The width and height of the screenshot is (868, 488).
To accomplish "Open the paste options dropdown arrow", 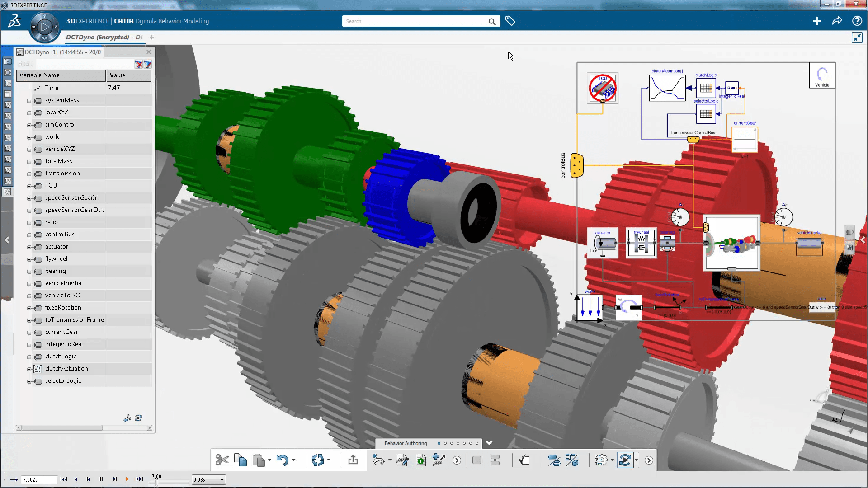I will point(269,460).
